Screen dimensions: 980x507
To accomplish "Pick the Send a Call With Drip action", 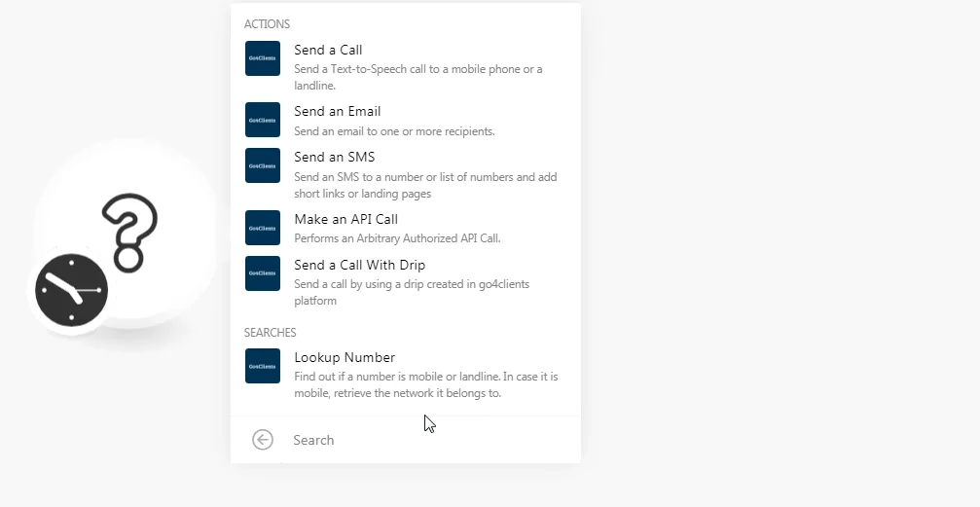I will (406, 282).
